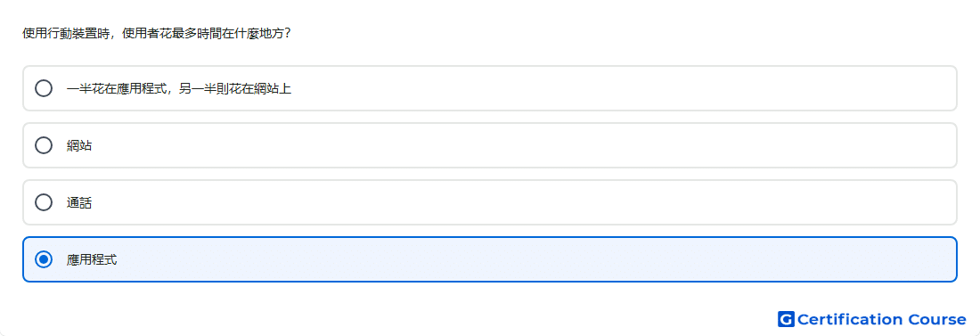The width and height of the screenshot is (980, 336).
Task: Click blank area of highlighted 應用程式 card
Action: tap(537, 259)
